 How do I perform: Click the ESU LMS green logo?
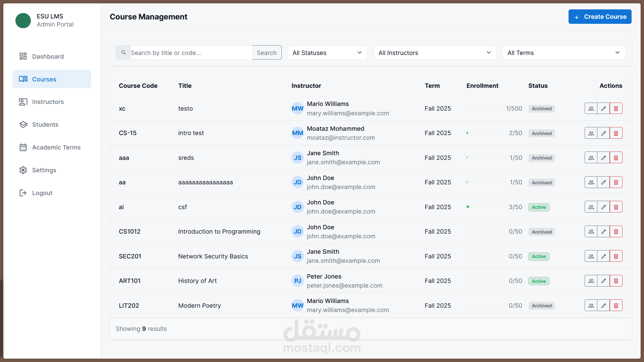(23, 20)
